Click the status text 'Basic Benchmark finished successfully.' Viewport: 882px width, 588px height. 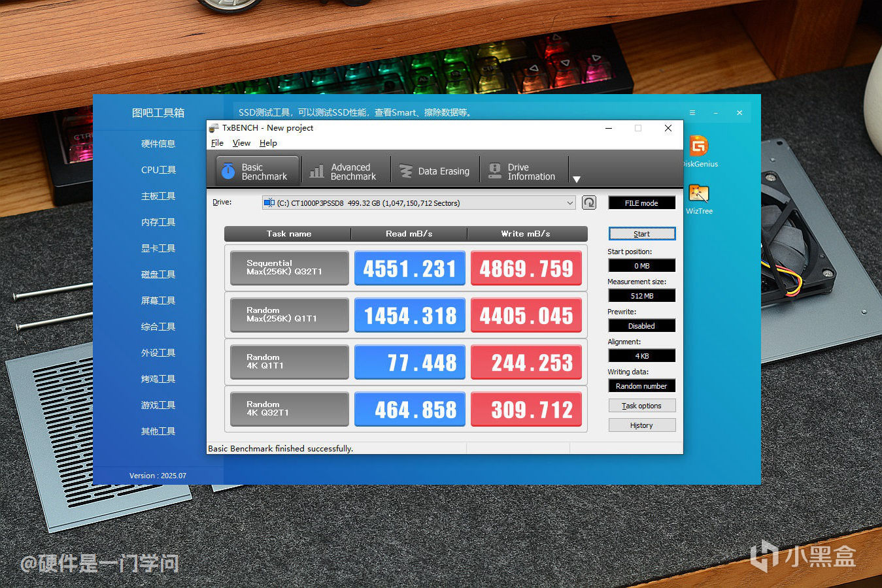[280, 449]
